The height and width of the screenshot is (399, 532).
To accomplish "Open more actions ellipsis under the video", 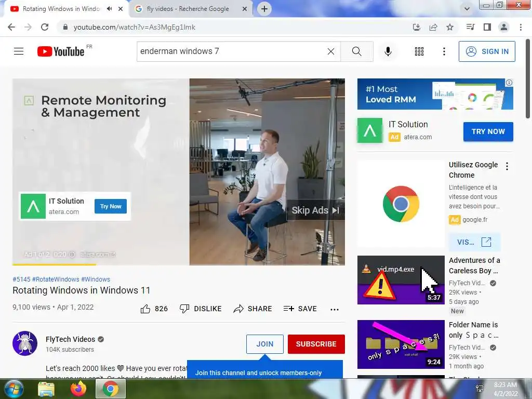I will (335, 309).
